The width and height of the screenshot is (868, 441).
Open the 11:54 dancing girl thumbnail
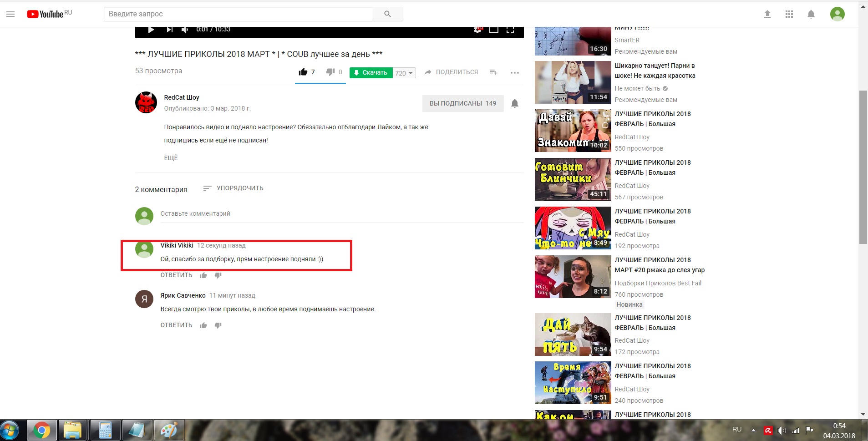pyautogui.click(x=573, y=82)
